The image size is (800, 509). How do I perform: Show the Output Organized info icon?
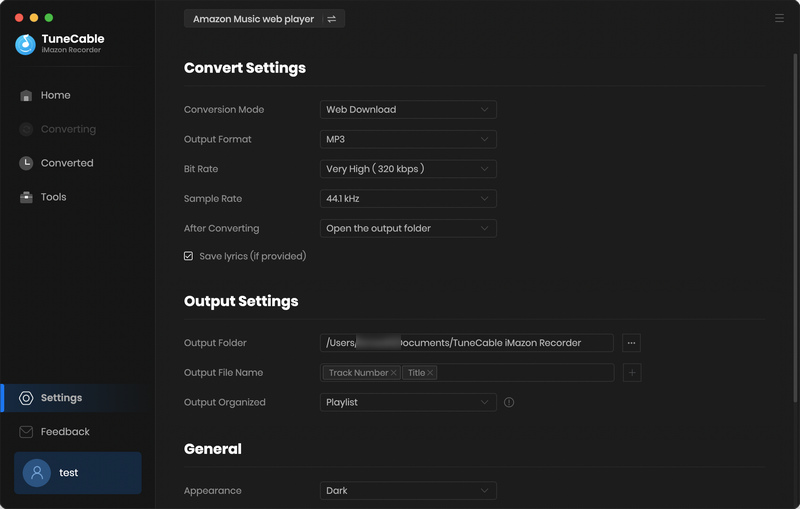(x=509, y=402)
